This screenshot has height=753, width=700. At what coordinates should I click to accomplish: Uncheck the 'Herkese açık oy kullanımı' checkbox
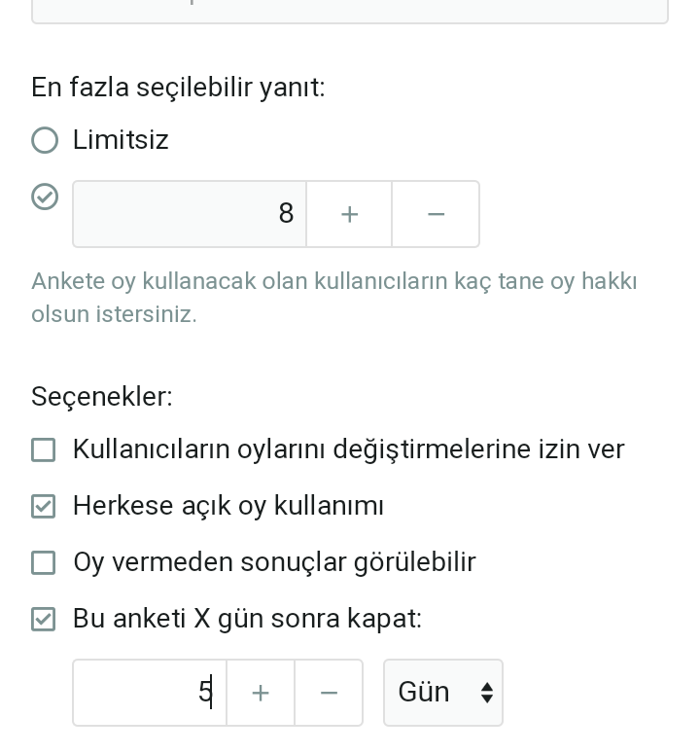click(x=44, y=506)
